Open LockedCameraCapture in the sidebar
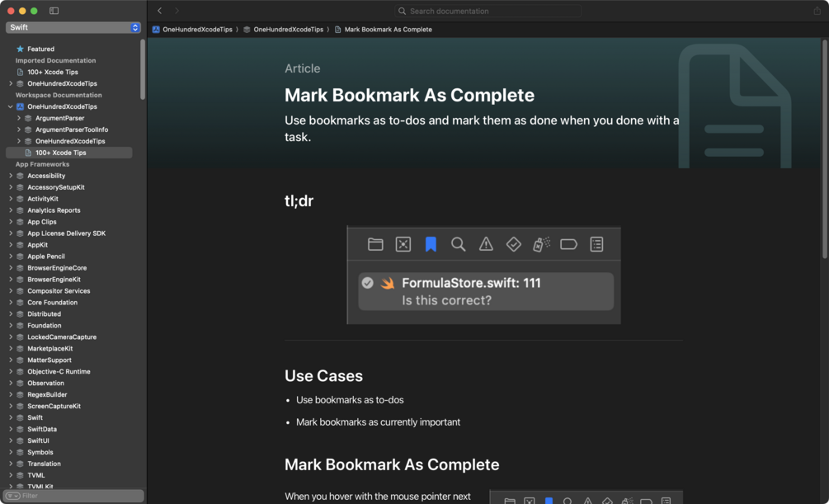 (x=62, y=337)
